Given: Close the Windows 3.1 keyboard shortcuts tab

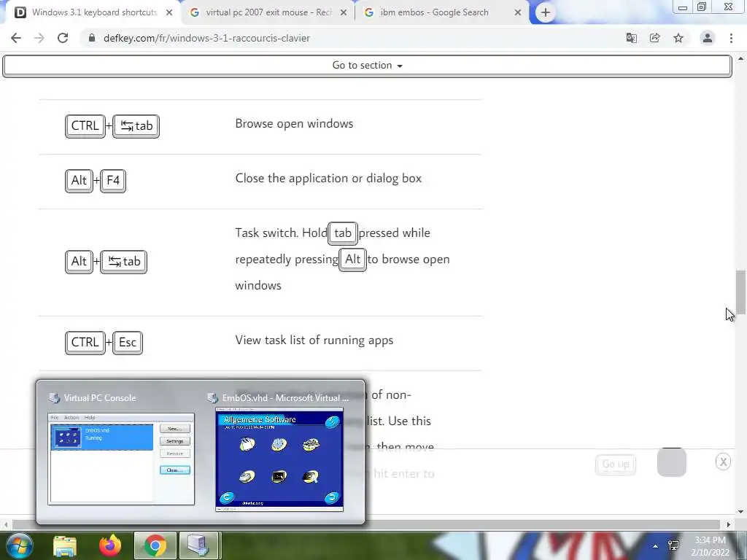Looking at the screenshot, I should 169,13.
